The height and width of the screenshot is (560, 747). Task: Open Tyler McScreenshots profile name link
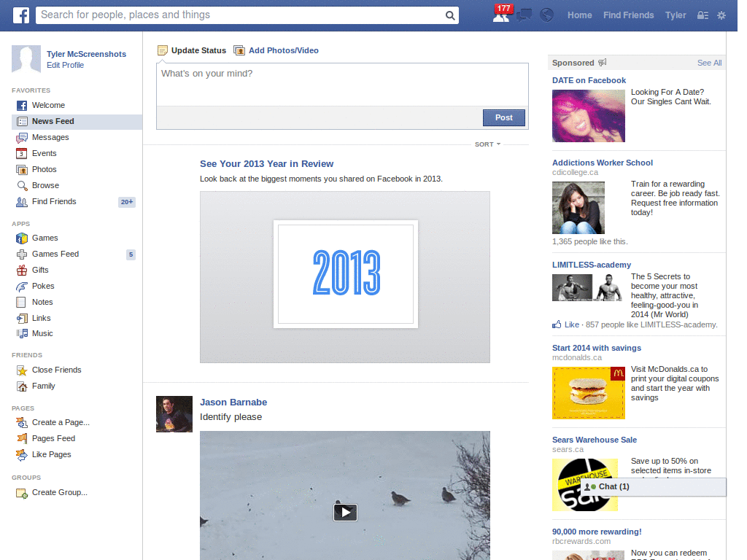point(86,54)
